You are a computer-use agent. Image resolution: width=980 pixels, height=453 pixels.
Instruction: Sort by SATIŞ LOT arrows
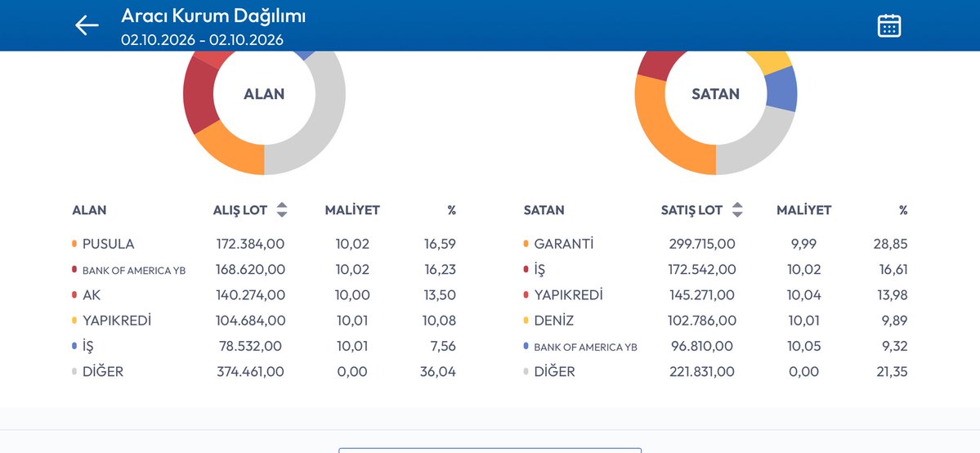coord(737,209)
